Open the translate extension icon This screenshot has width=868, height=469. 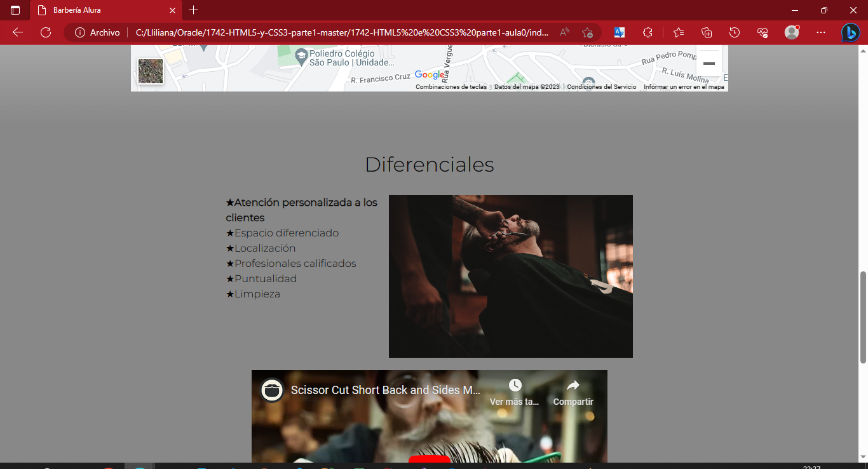click(620, 32)
